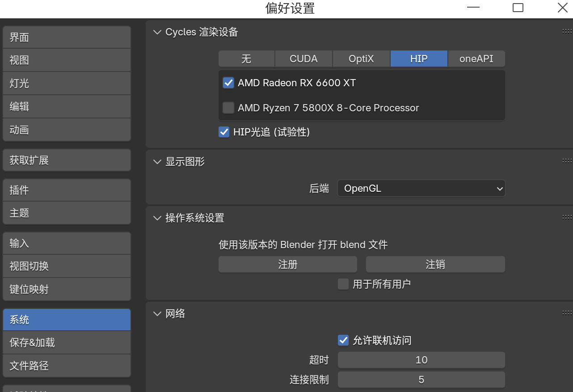
Task: Check 用于所有用户 under registration
Action: (343, 284)
